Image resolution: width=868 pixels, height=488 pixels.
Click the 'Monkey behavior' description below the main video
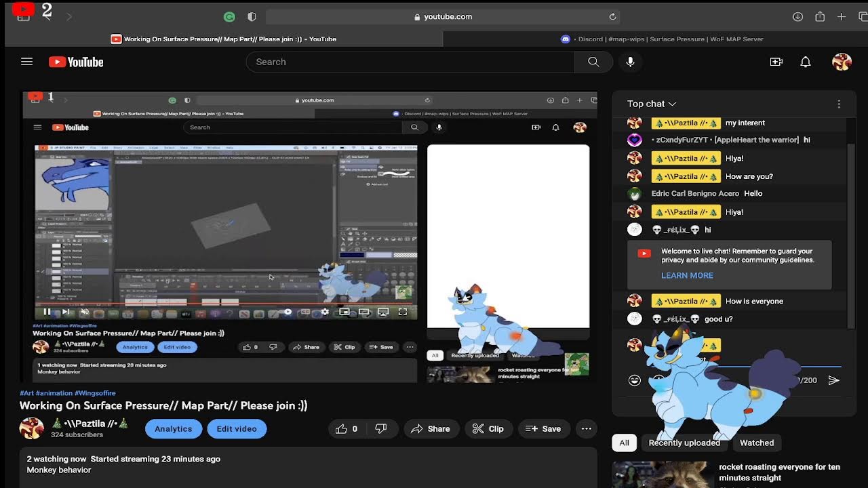(x=59, y=470)
